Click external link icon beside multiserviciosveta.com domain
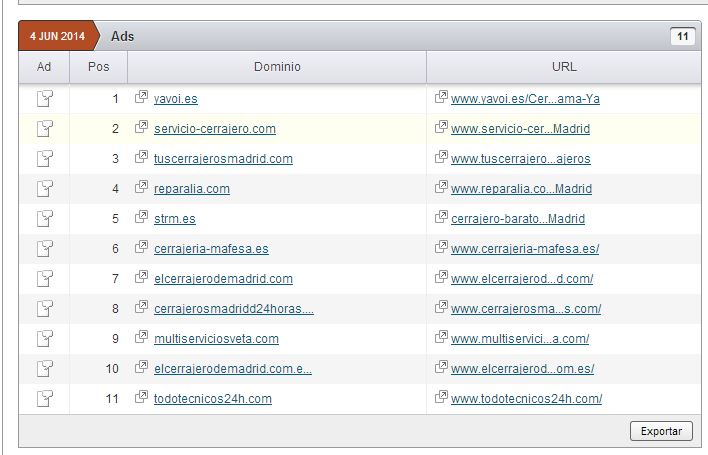708x455 pixels. pos(141,337)
